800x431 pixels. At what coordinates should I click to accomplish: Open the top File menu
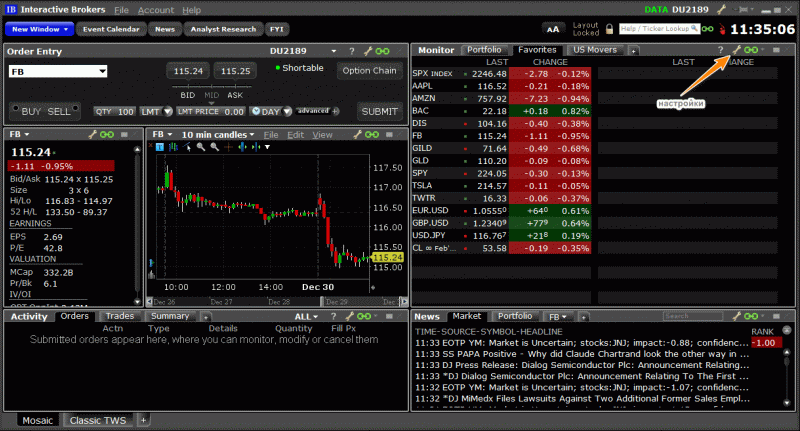121,10
